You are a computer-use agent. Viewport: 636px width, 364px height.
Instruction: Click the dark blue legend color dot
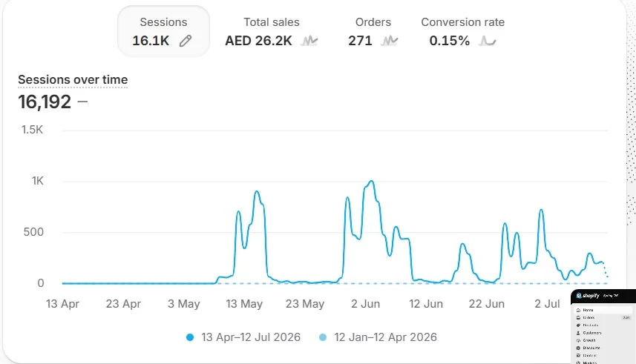pyautogui.click(x=190, y=337)
